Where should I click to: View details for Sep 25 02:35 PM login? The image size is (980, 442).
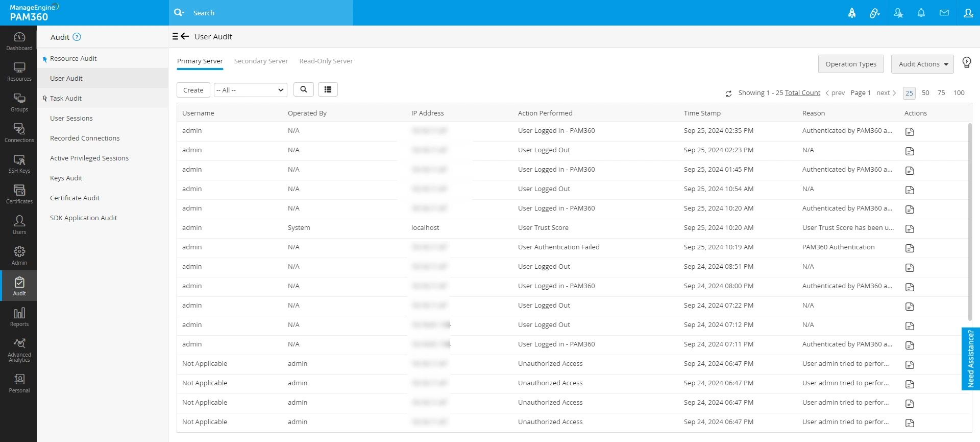click(910, 132)
